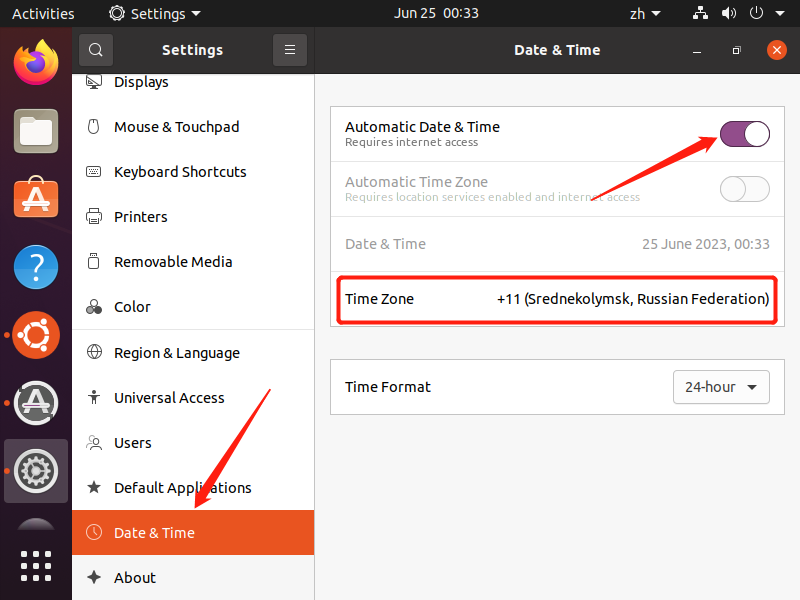Open the Time Zone row
800x600 pixels.
(556, 299)
